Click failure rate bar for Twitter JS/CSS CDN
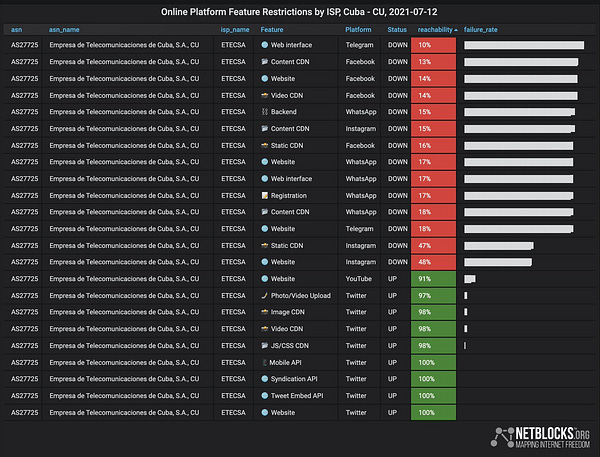Viewport: 600px width, 457px height. pyautogui.click(x=465, y=346)
